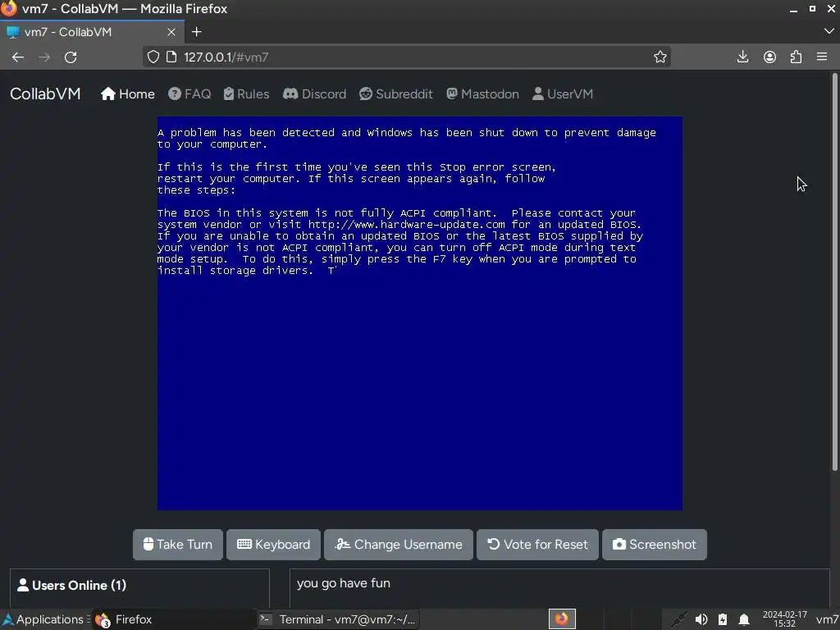Bookmark this page with the star icon
The width and height of the screenshot is (840, 630).
[x=660, y=57]
